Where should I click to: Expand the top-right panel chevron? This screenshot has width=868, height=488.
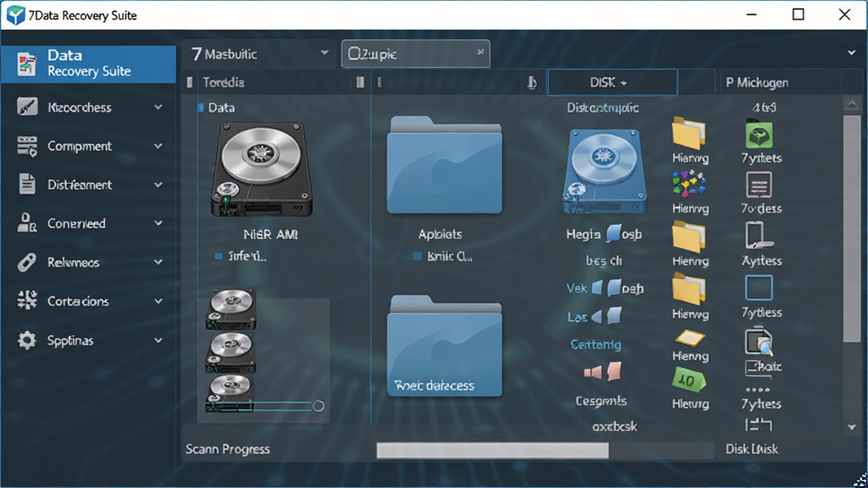pos(851,53)
